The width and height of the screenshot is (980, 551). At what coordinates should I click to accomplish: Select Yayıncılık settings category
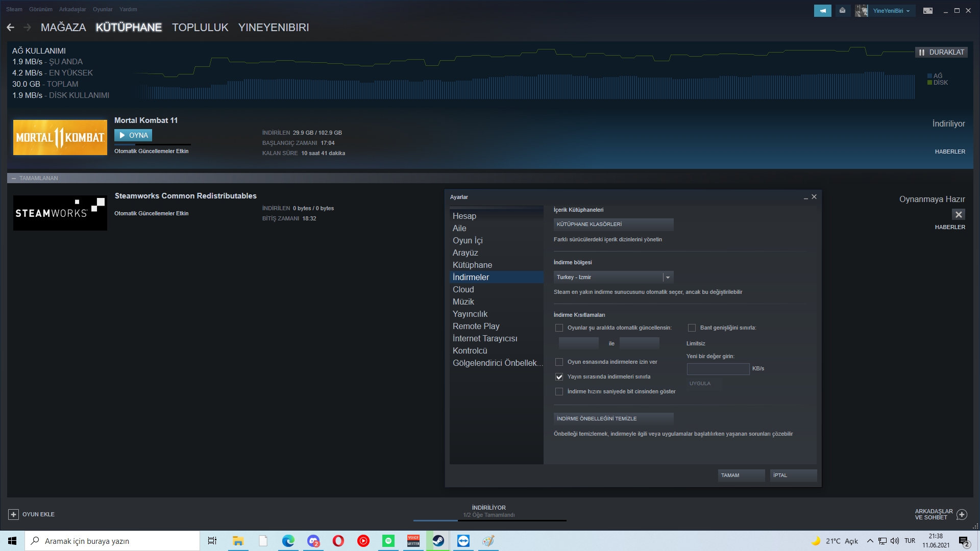[x=497, y=314]
